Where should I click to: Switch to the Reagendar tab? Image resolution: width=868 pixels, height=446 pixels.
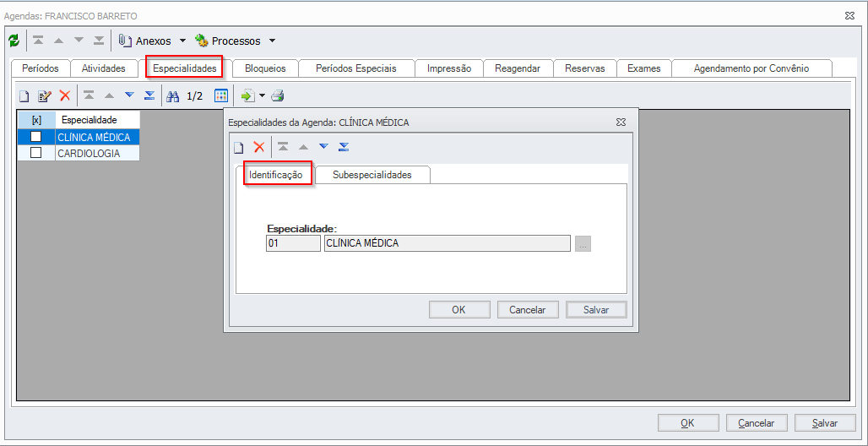pos(518,68)
